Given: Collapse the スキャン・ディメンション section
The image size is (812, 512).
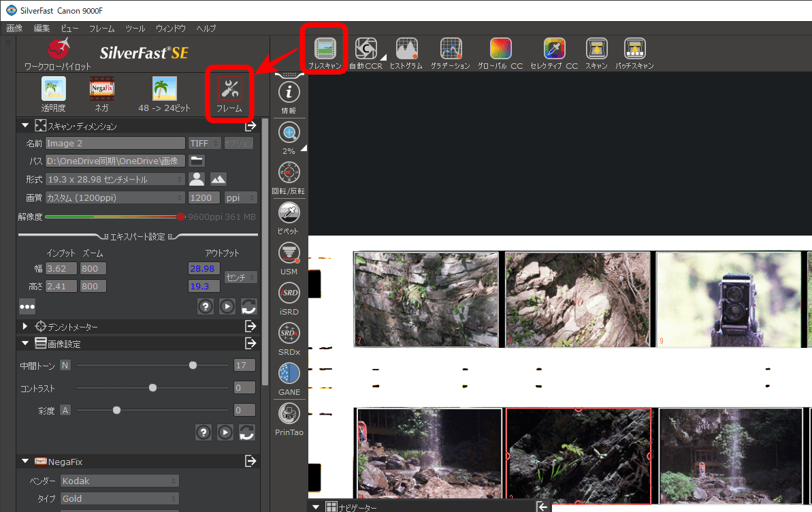Looking at the screenshot, I should (x=25, y=125).
